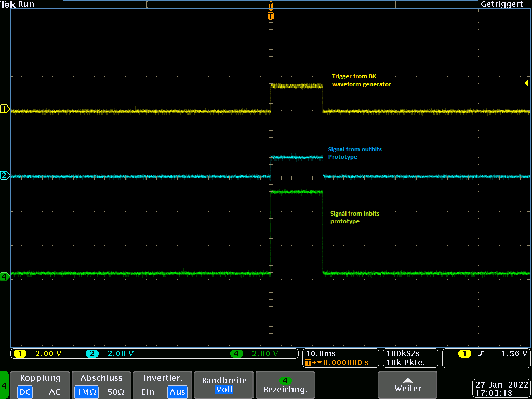This screenshot has height=399, width=532.
Task: Select the green channel 4 ground marker
Action: click(5, 276)
